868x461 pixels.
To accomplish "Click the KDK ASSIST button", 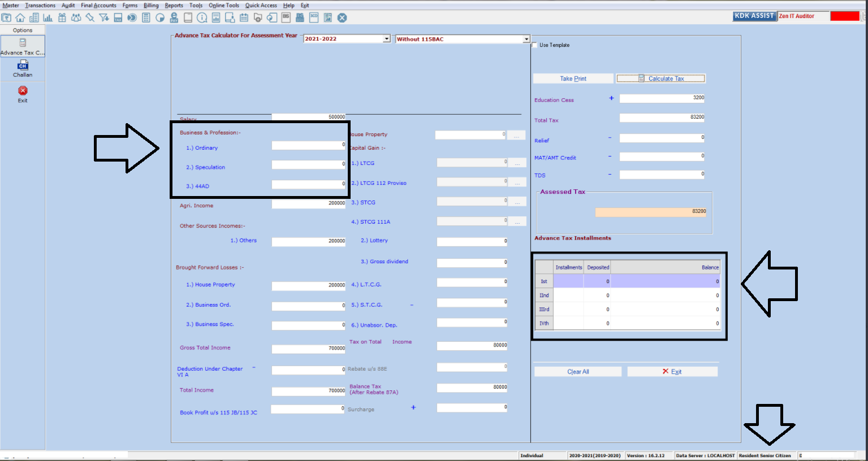I will coord(754,16).
